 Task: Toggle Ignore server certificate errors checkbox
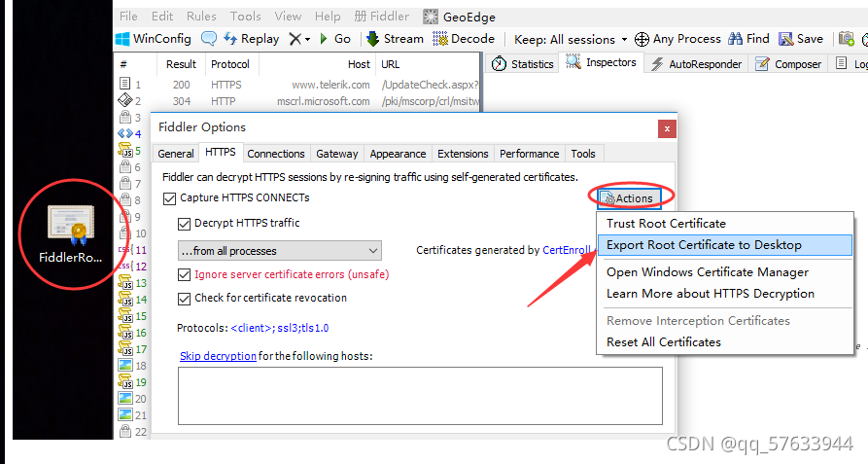pyautogui.click(x=184, y=275)
